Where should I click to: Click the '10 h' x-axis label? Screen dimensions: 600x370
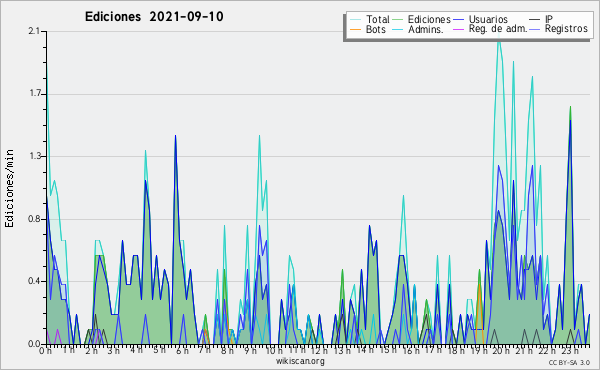click(274, 350)
